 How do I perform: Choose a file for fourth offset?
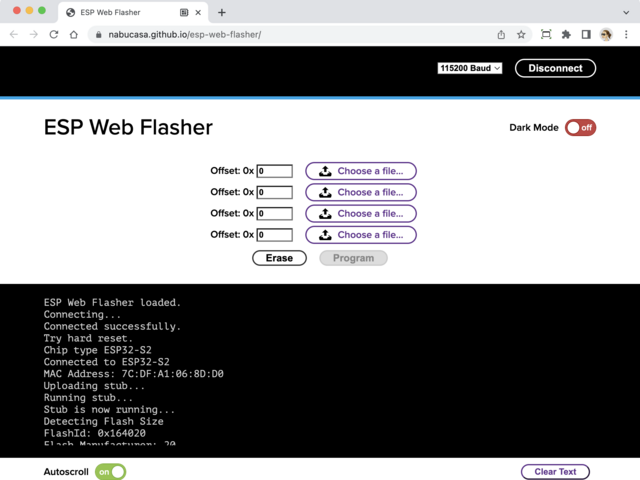361,235
